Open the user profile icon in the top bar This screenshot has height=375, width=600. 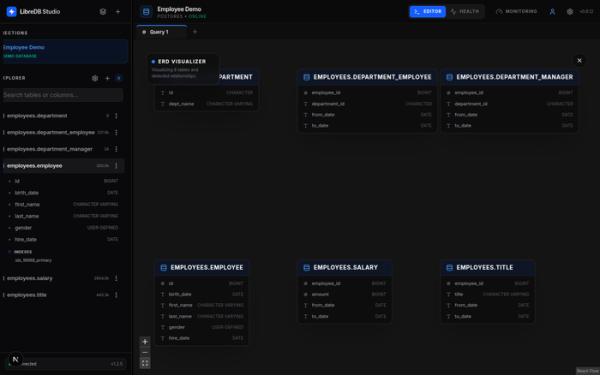click(x=552, y=11)
